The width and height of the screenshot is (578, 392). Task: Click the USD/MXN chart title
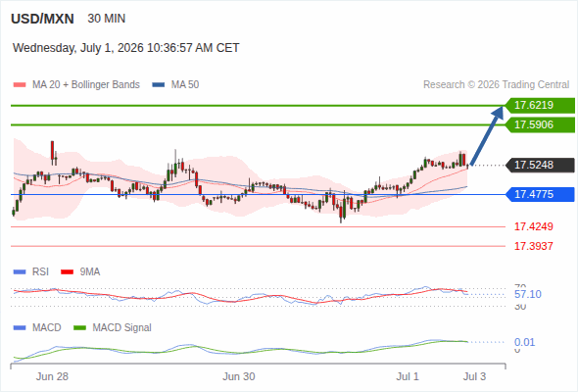[42, 19]
